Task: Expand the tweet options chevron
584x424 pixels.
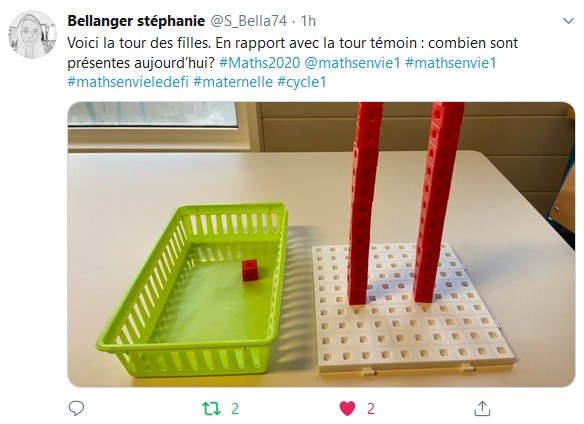Action: tap(568, 21)
